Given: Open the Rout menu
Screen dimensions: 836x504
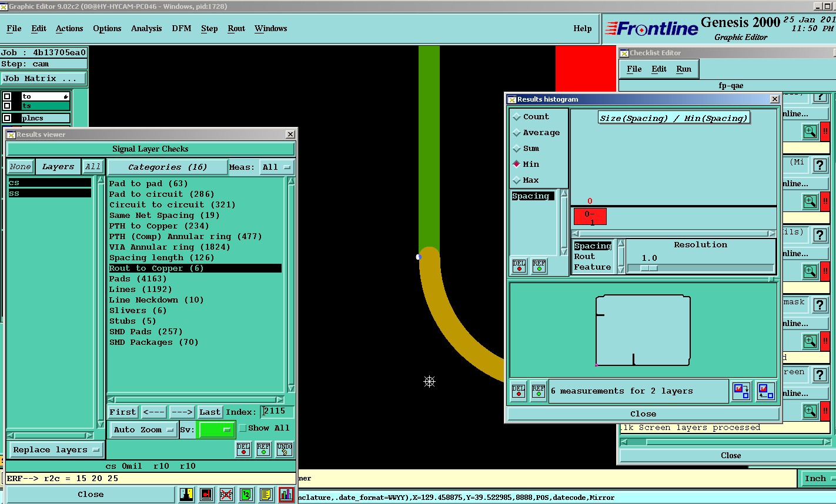Looking at the screenshot, I should [x=236, y=28].
